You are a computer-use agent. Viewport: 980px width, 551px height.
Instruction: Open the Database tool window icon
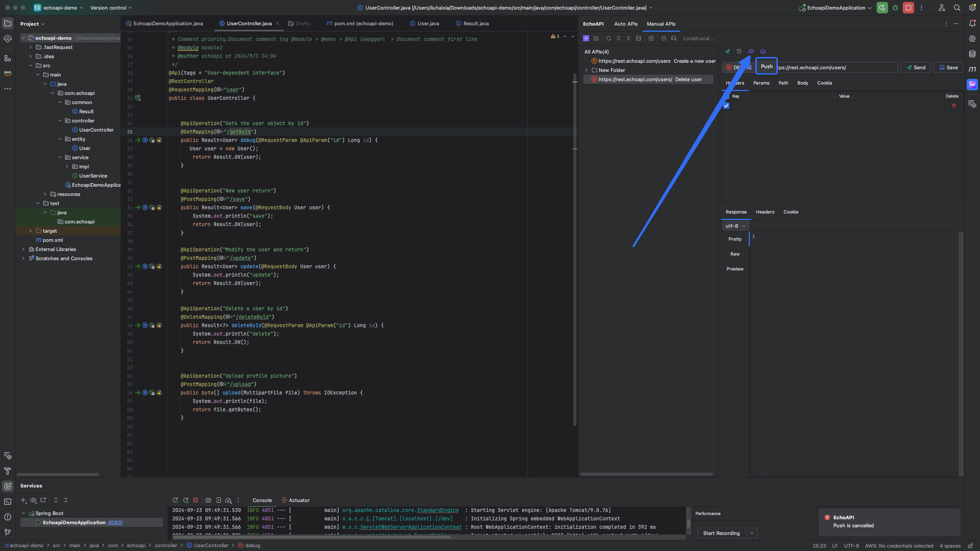(x=972, y=54)
